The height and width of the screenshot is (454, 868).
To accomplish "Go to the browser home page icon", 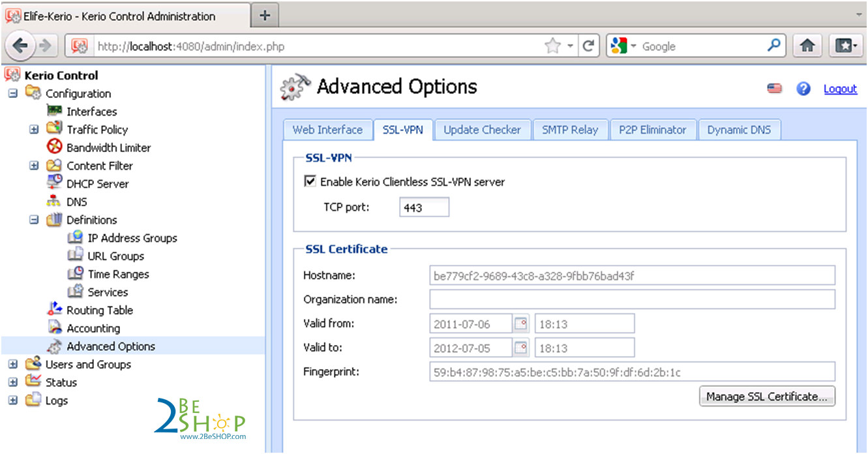I will point(807,46).
